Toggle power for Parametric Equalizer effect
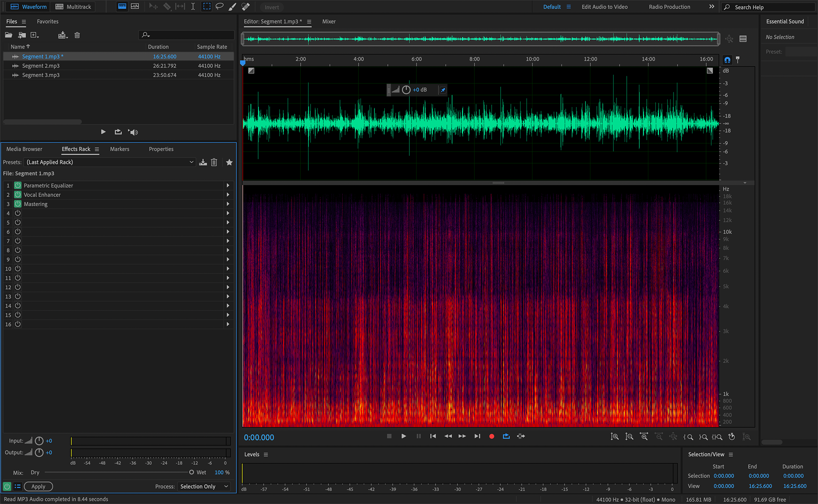The width and height of the screenshot is (818, 504). click(x=18, y=185)
